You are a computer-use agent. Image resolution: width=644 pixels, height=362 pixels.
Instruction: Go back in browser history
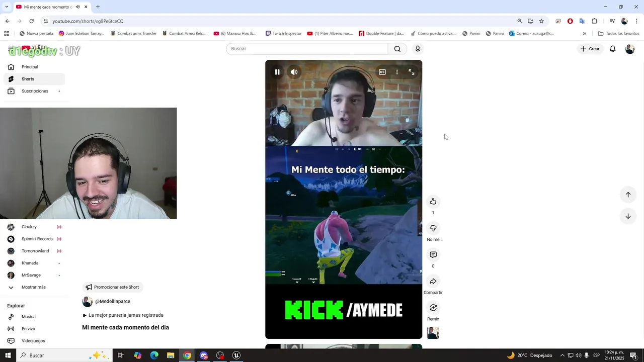tap(7, 21)
